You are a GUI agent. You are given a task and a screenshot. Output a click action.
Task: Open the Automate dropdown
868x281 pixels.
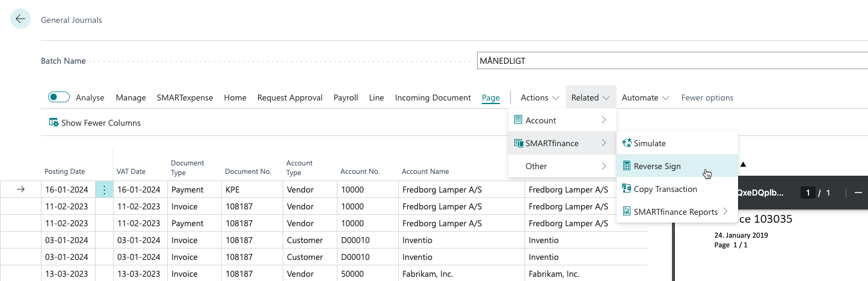point(645,97)
